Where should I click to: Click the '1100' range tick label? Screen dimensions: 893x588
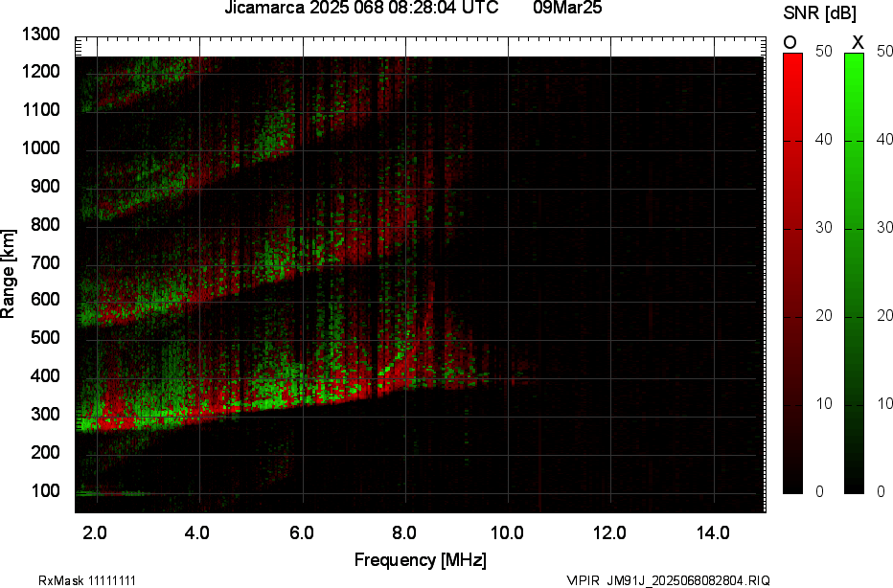(41, 110)
